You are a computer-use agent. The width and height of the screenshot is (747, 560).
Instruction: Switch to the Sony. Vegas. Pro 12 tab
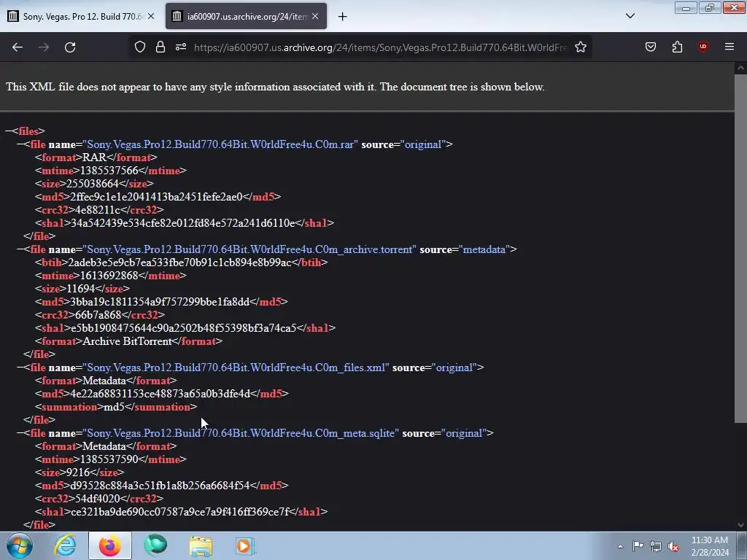(x=82, y=16)
